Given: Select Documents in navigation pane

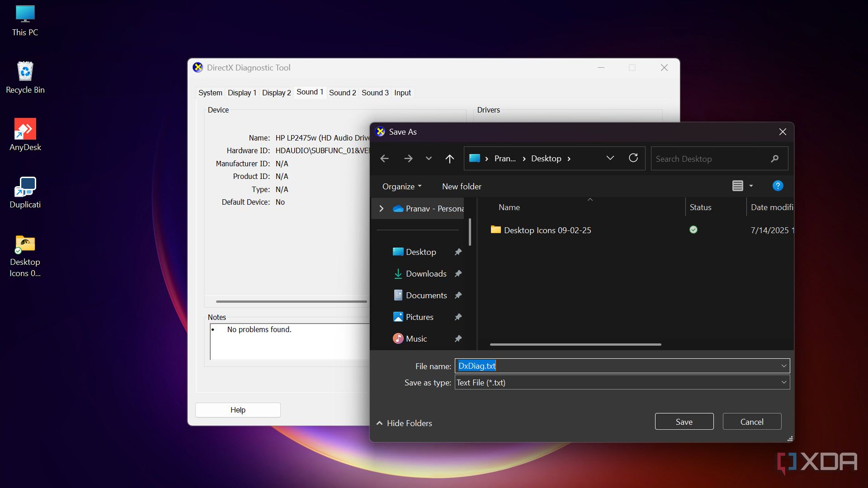Looking at the screenshot, I should [420, 295].
